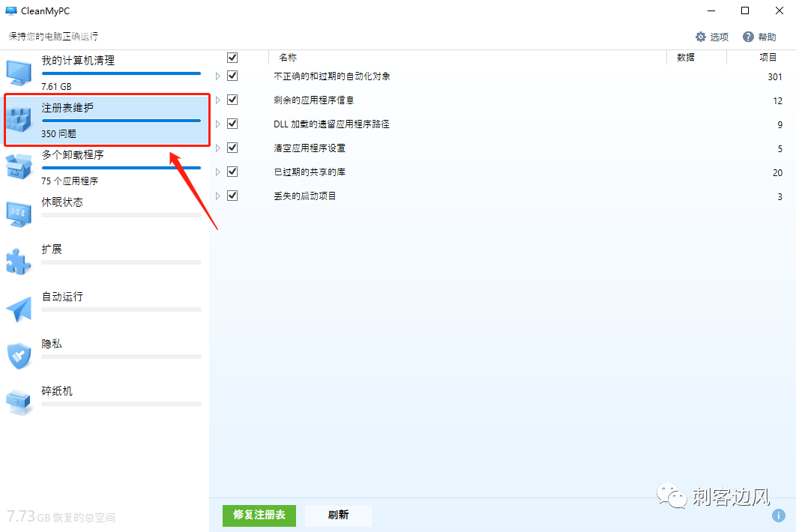This screenshot has height=532, width=796.
Task: Click the item count 20
Action: 777,173
